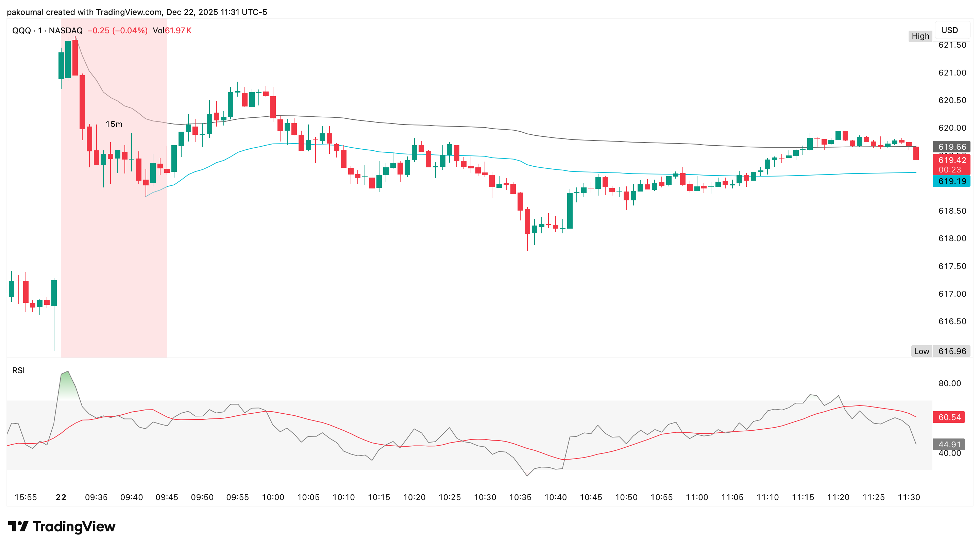
Task: Click the 15m label in shaded region
Action: (114, 124)
